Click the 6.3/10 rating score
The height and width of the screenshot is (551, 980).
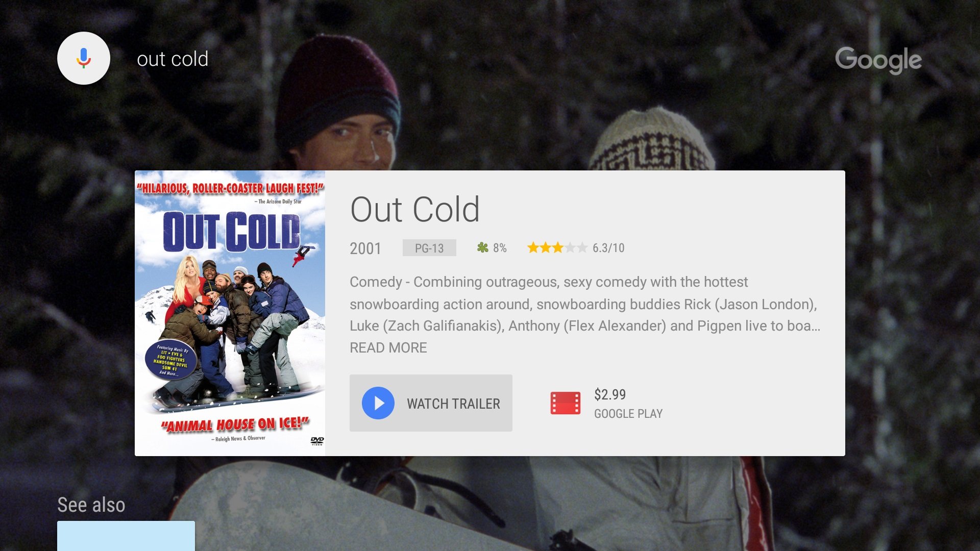click(608, 248)
